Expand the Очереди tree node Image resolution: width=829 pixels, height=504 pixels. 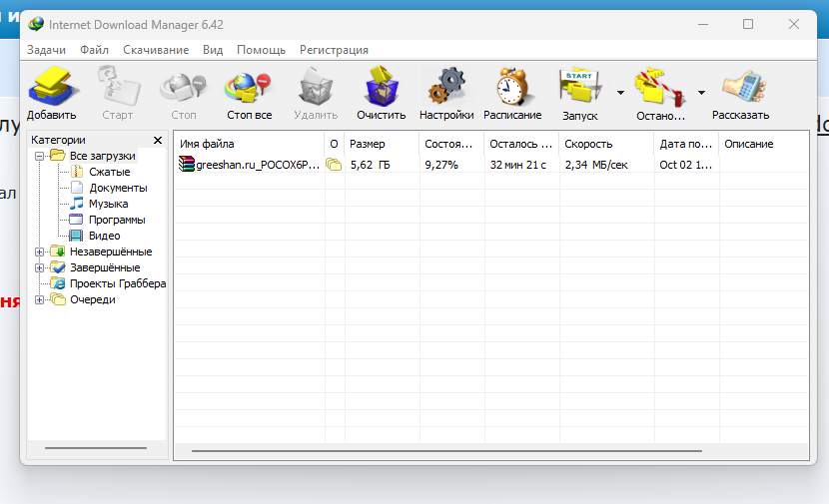click(39, 300)
